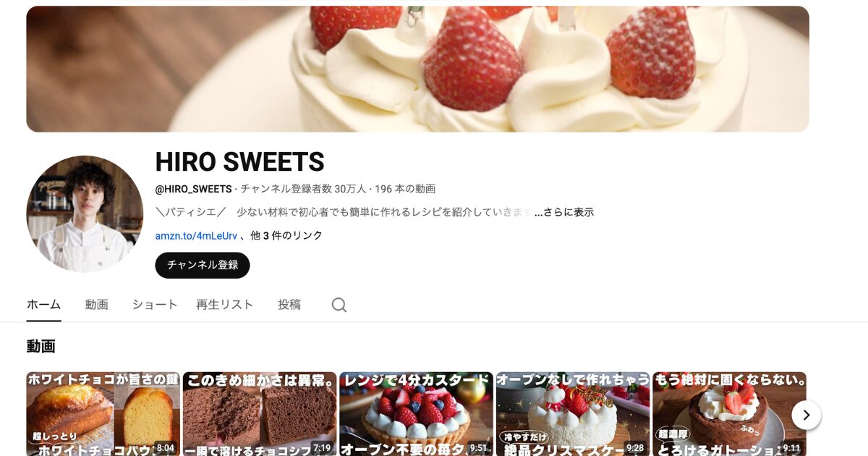Click the HIRO SWEETS channel title
This screenshot has width=868, height=456.
pos(239,161)
